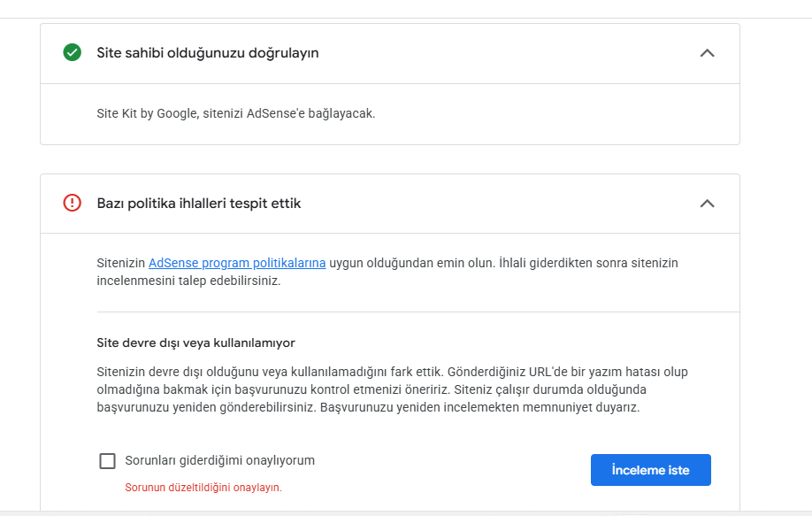
Task: Click the Site Kit by Google description text
Action: (x=235, y=113)
